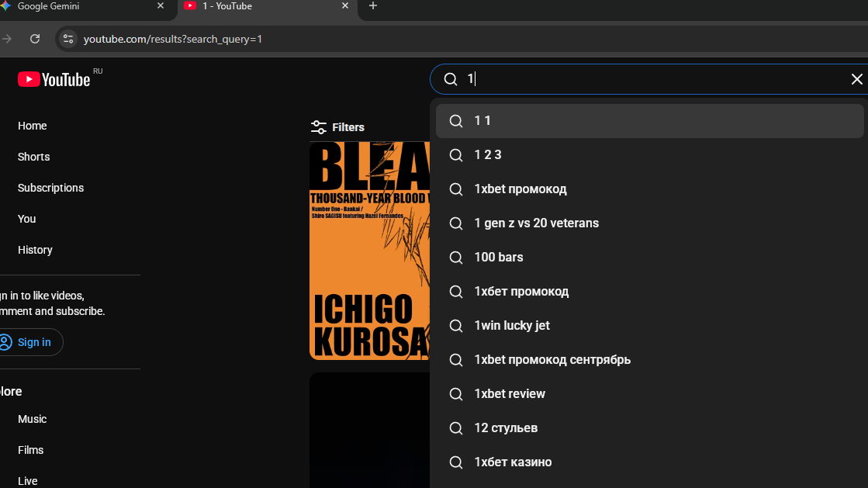Select suggestion '1xbet промокод'
The width and height of the screenshot is (868, 488).
click(650, 189)
